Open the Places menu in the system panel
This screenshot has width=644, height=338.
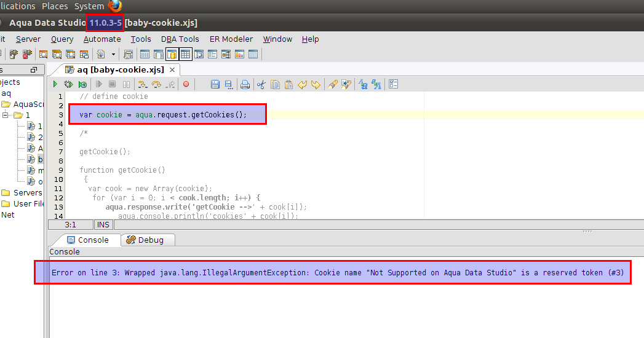click(55, 6)
